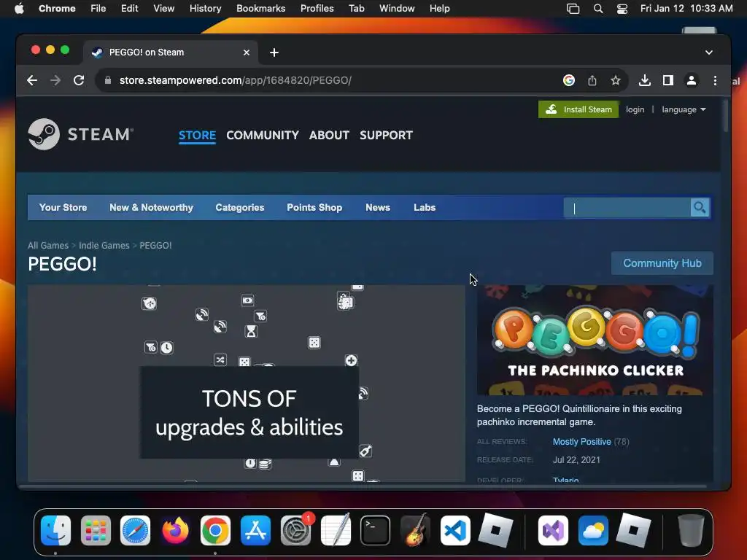Expand the tab search chevron
747x560 pixels.
click(709, 52)
